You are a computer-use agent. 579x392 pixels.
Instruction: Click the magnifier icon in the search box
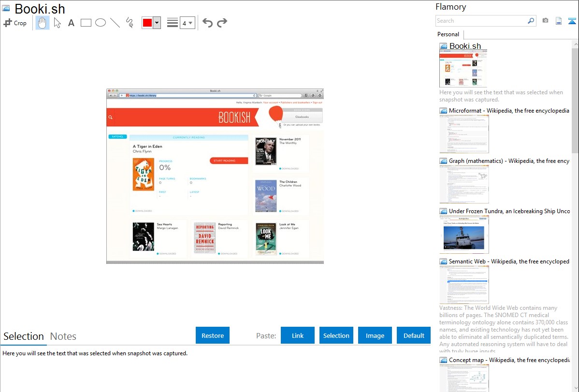coord(531,21)
